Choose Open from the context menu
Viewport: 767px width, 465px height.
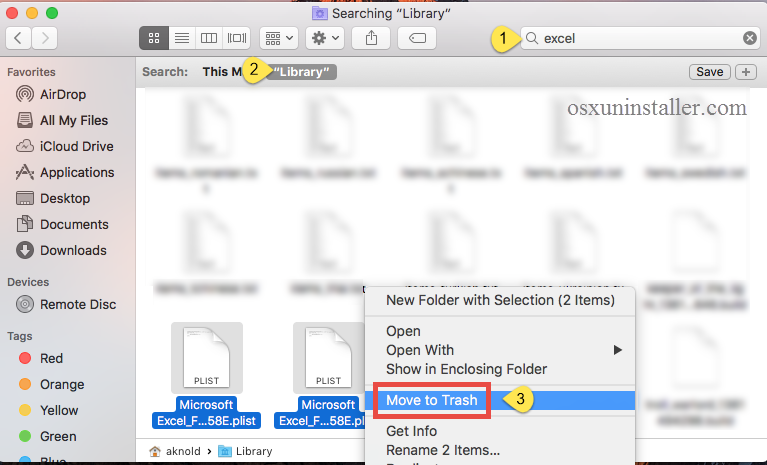pos(500,331)
